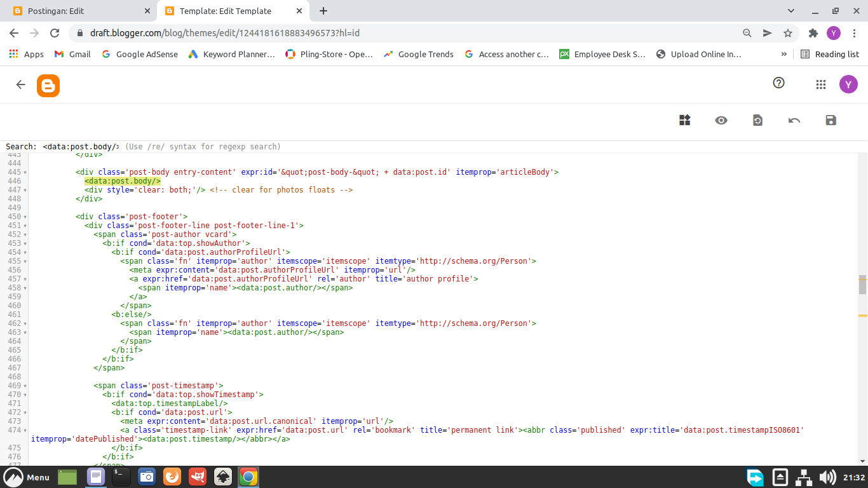Click the removable drive eject tray icon
Viewport: 868px width, 488px height.
780,477
